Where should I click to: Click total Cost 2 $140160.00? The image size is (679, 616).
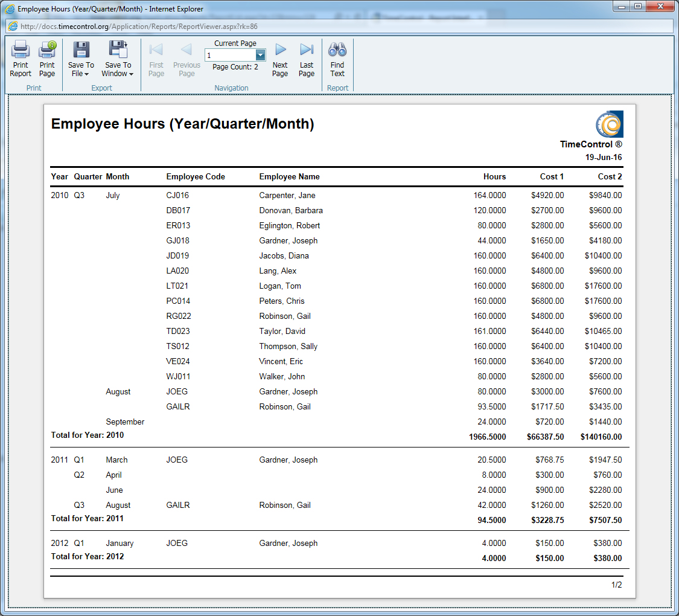(601, 437)
